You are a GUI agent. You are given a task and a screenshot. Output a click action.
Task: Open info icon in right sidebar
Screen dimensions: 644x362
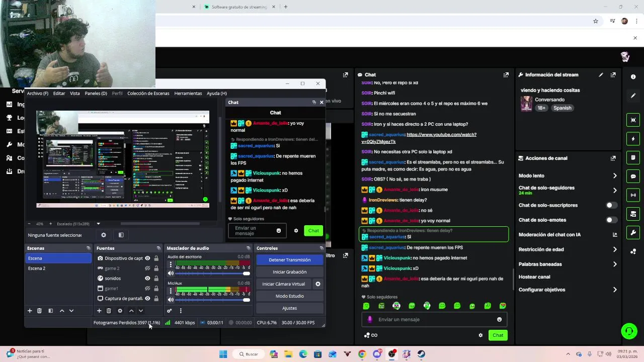click(x=633, y=77)
